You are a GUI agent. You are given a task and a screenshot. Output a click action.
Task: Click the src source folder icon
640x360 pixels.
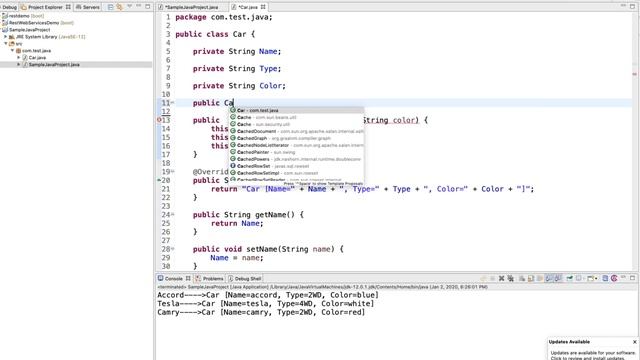point(12,44)
